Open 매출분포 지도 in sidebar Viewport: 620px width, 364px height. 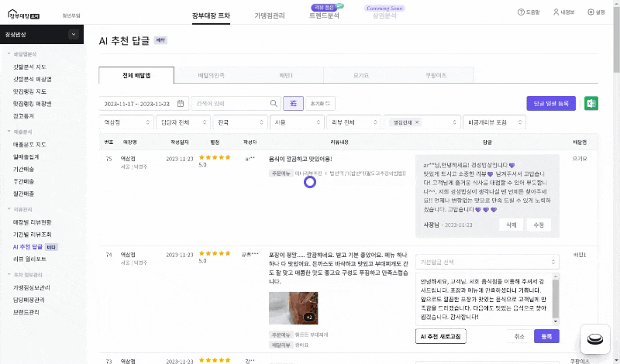click(x=29, y=145)
